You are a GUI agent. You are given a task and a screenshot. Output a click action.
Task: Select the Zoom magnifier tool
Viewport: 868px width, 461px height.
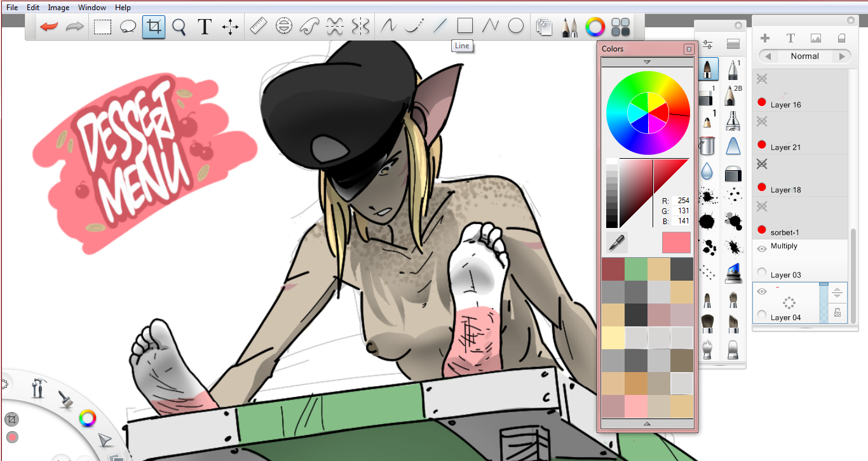coord(179,27)
